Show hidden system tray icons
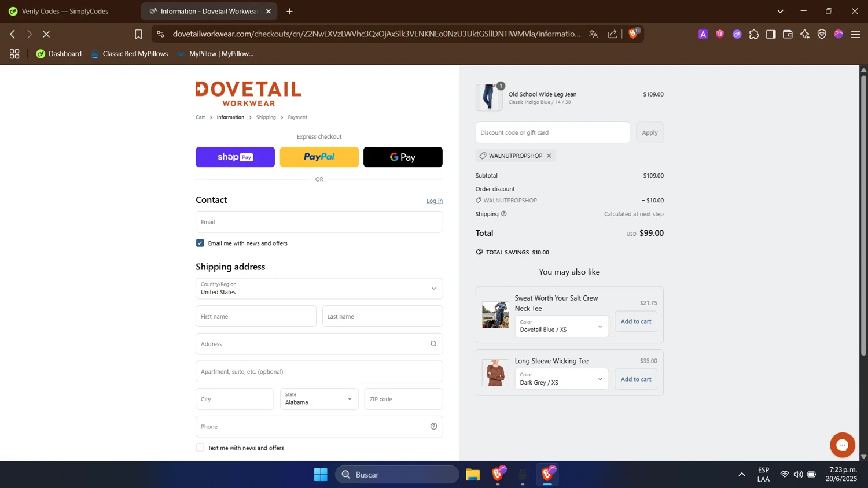868x488 pixels. tap(741, 475)
